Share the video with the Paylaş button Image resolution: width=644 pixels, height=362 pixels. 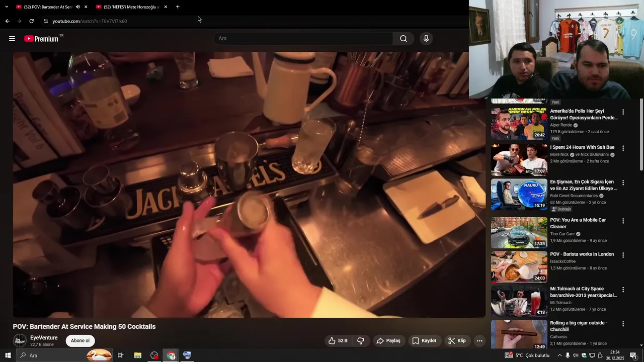pyautogui.click(x=388, y=341)
